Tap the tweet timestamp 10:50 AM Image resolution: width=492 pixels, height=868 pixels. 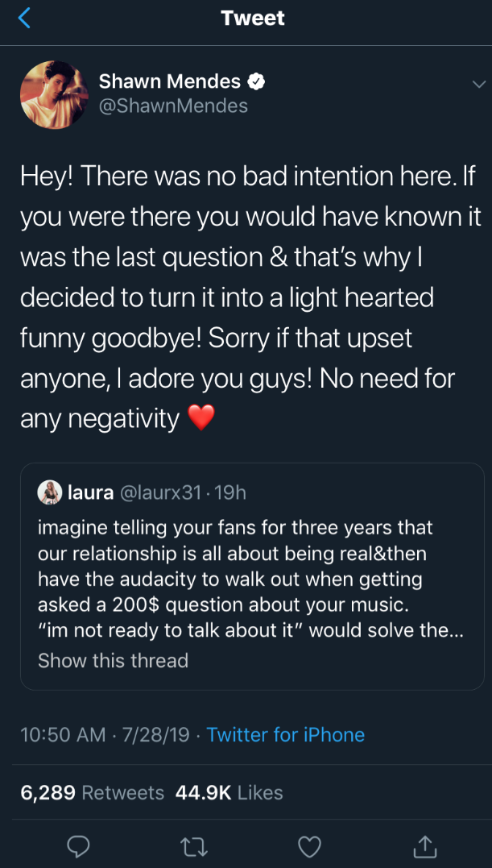pyautogui.click(x=63, y=735)
